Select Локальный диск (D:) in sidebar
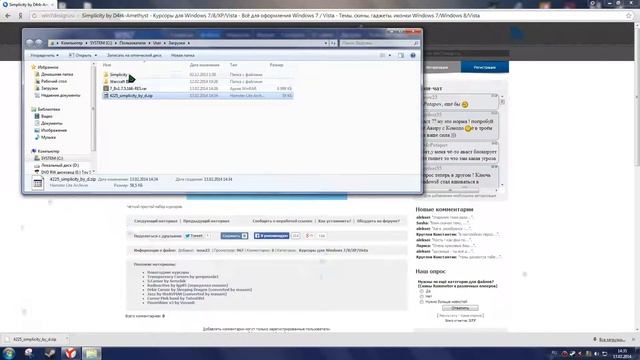 click(x=60, y=165)
